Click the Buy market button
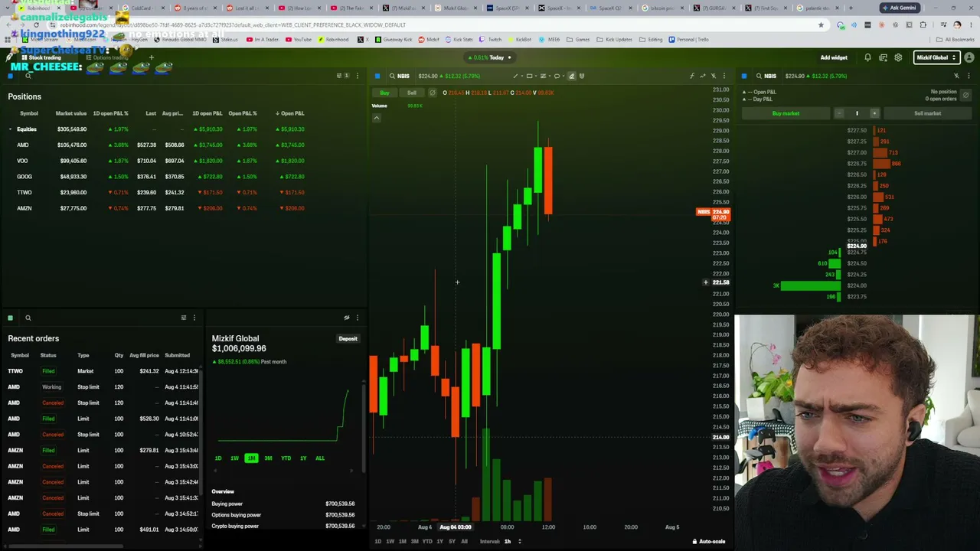Image resolution: width=980 pixels, height=551 pixels. point(786,113)
